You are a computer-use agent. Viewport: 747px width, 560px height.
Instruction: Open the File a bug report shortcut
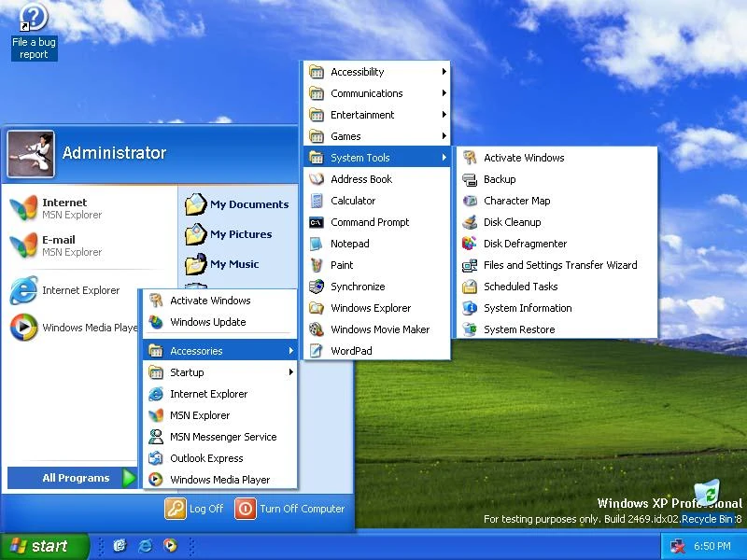pos(33,17)
